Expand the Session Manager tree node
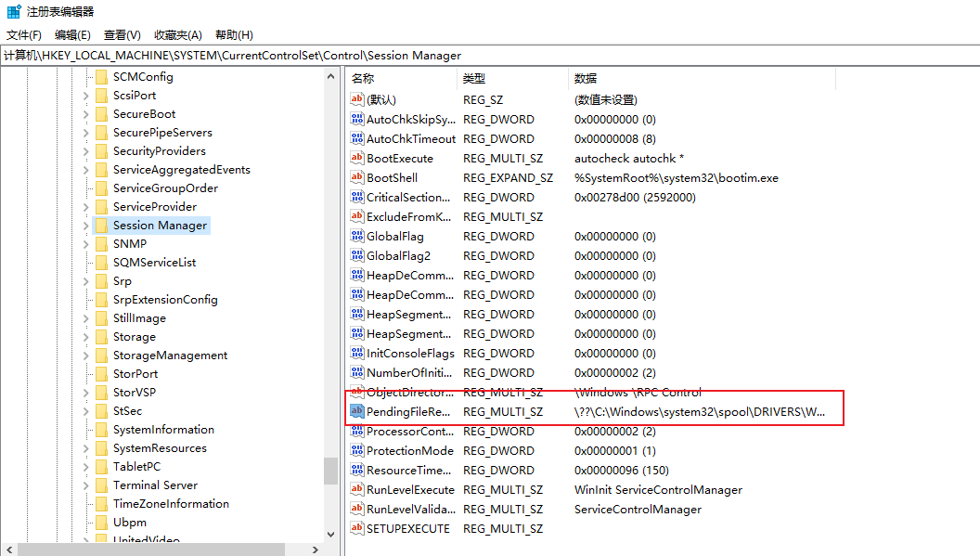Viewport: 980px width, 556px height. pyautogui.click(x=86, y=226)
